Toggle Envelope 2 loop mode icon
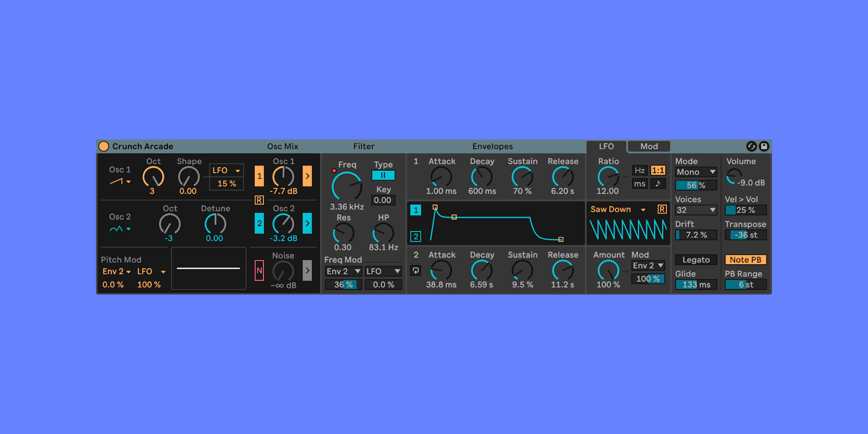The image size is (868, 434). click(416, 271)
